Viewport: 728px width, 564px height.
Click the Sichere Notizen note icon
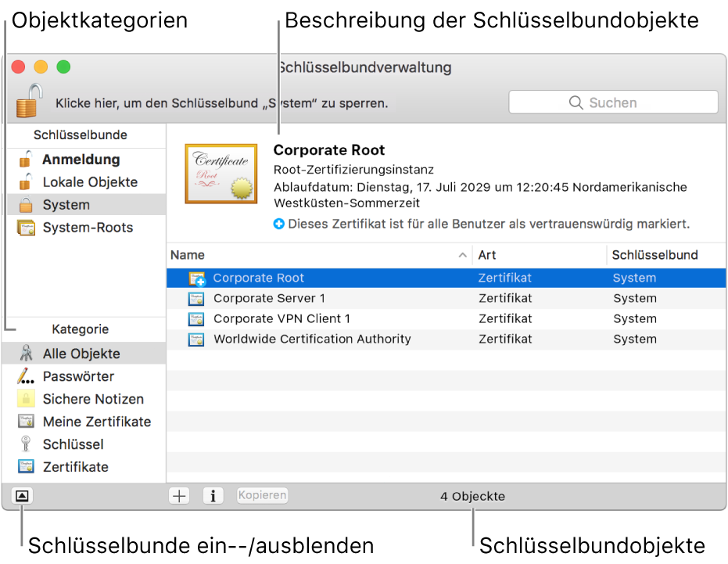26,399
